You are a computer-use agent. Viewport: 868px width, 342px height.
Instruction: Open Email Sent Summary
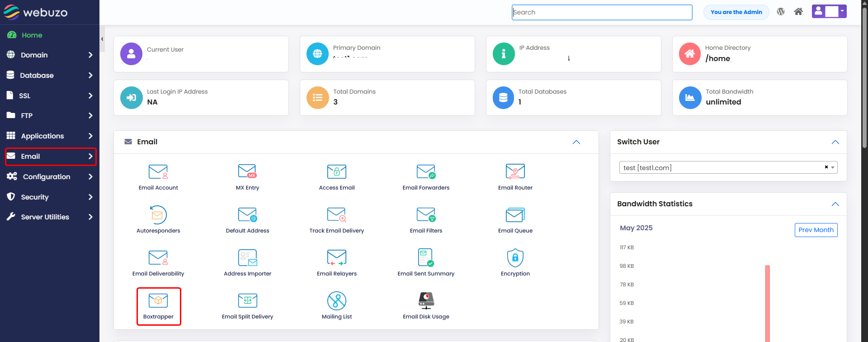(426, 263)
